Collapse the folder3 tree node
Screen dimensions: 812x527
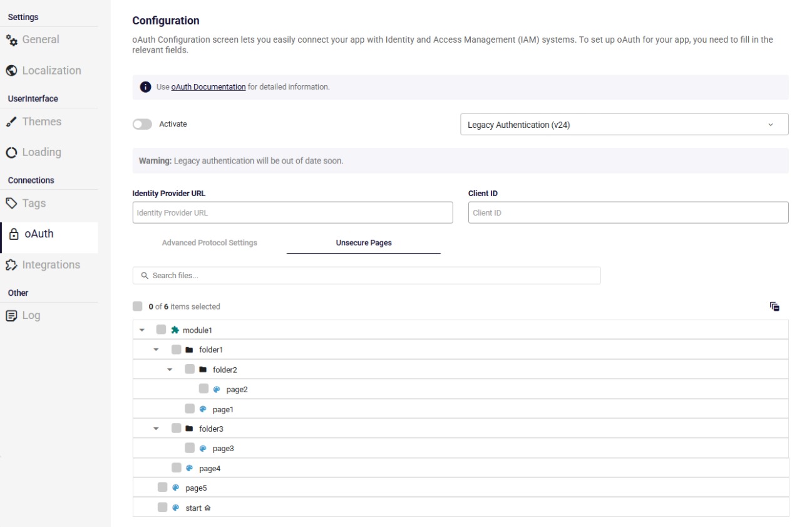(156, 429)
